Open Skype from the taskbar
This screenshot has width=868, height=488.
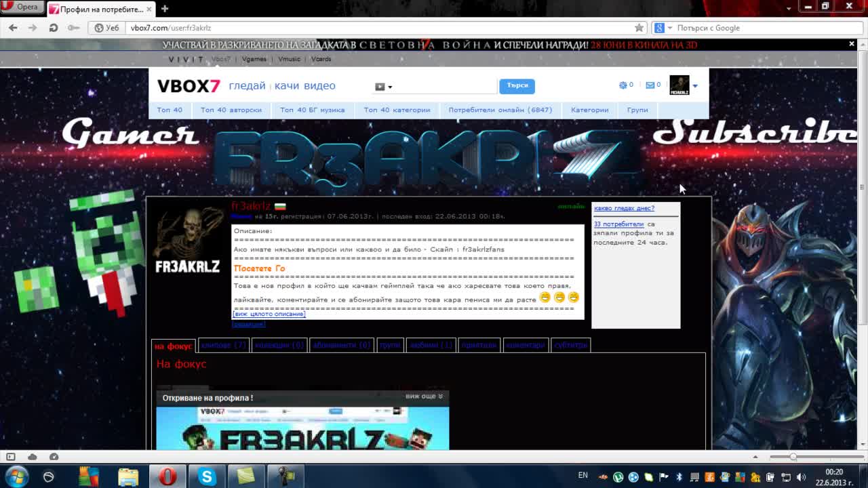[207, 476]
